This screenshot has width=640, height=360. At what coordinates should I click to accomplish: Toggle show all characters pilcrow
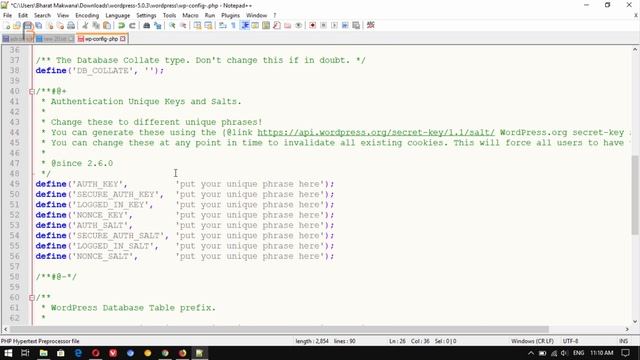[x=233, y=25]
